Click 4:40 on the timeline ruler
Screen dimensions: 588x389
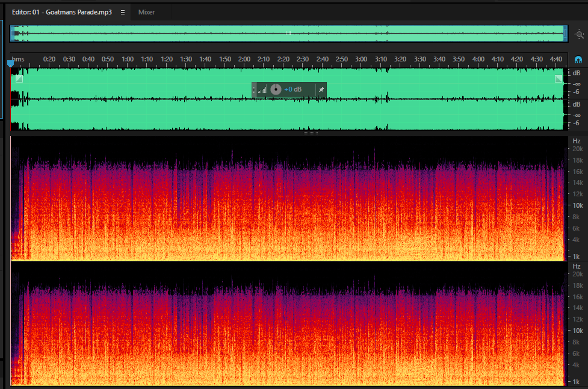click(556, 59)
